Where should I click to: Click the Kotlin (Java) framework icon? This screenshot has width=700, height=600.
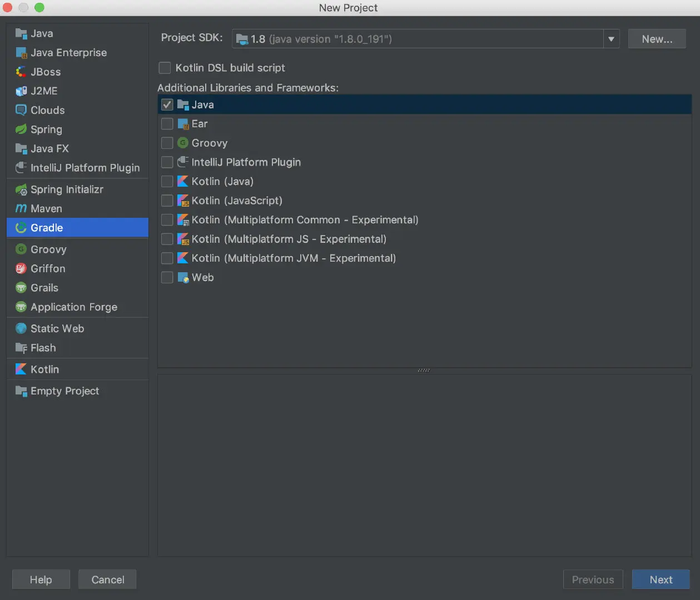click(183, 181)
